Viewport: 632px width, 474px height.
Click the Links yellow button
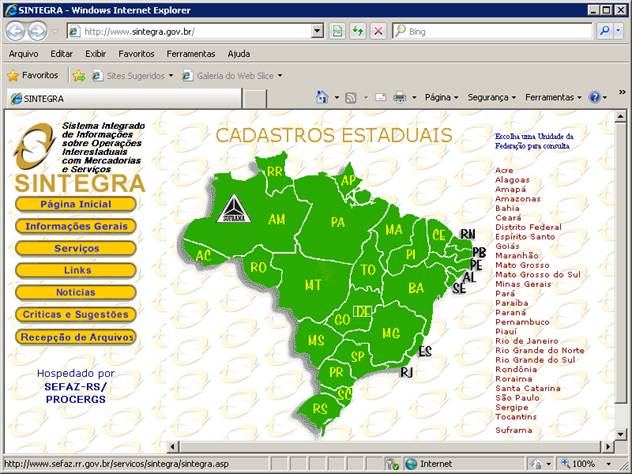(x=76, y=270)
